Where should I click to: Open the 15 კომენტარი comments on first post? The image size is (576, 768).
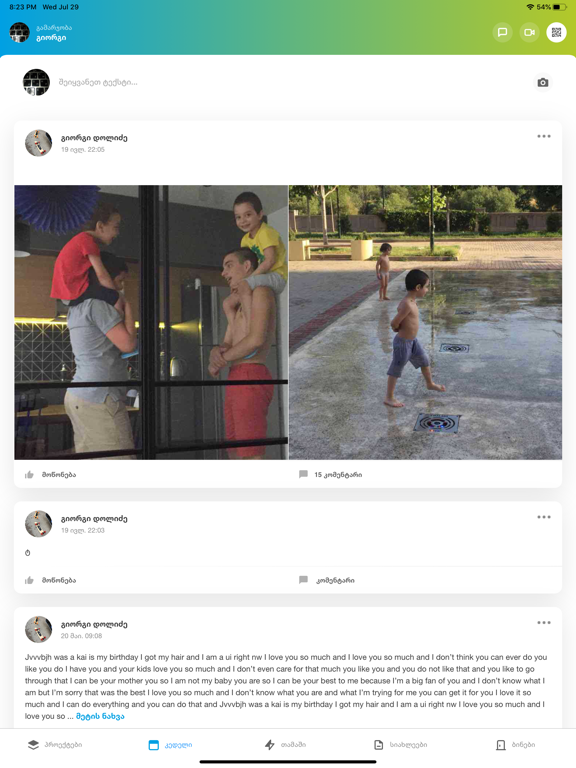click(331, 475)
